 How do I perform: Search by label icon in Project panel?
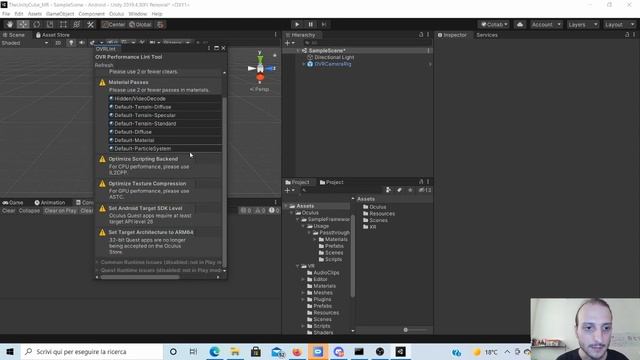pyautogui.click(x=400, y=190)
